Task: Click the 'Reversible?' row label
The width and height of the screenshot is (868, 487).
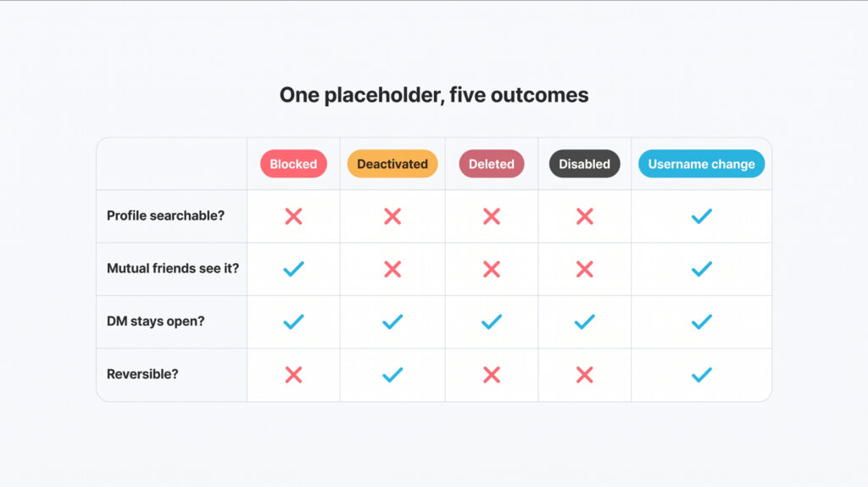Action: (142, 374)
